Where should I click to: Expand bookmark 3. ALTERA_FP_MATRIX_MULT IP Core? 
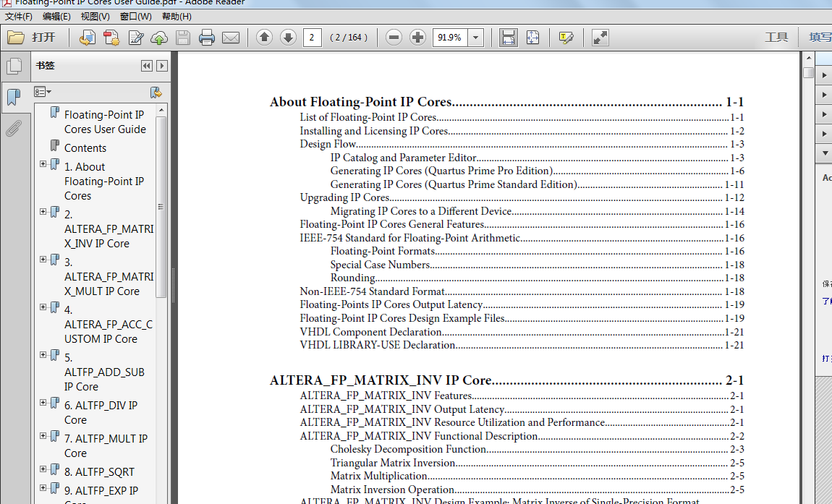coord(43,260)
